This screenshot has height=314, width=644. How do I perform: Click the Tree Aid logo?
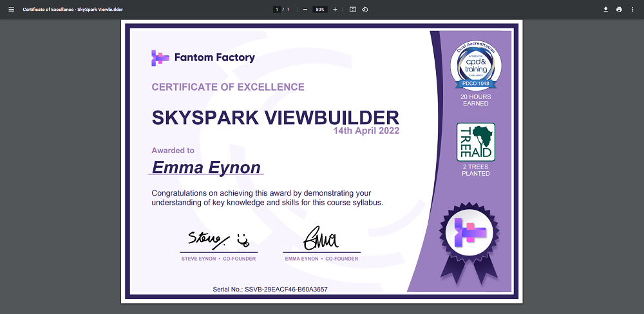click(476, 142)
